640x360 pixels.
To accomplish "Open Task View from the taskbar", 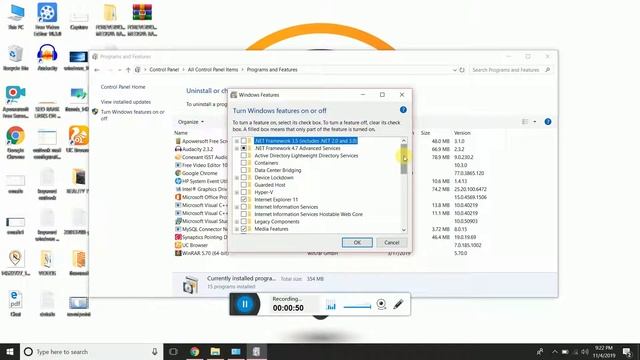I will coord(173,351).
